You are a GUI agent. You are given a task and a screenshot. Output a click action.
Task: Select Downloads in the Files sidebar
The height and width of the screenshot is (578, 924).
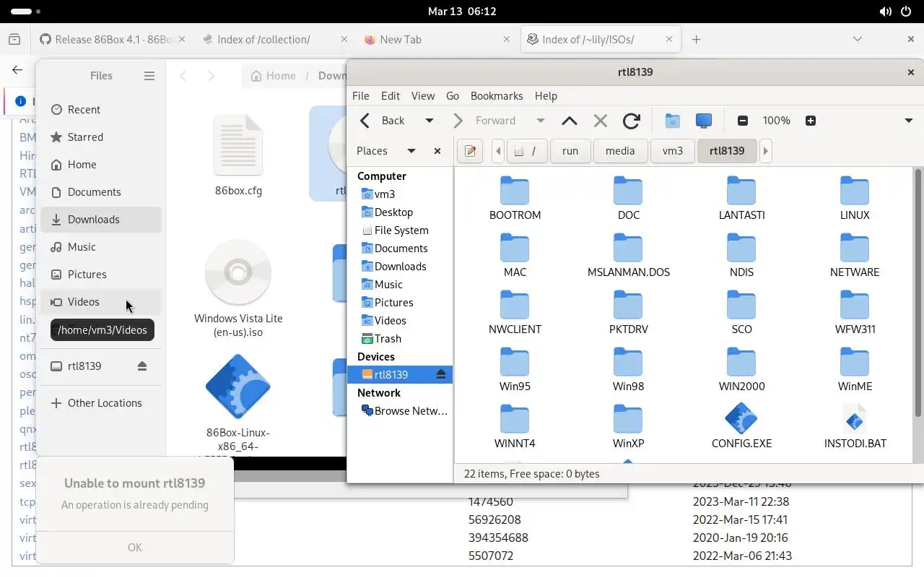pos(101,220)
